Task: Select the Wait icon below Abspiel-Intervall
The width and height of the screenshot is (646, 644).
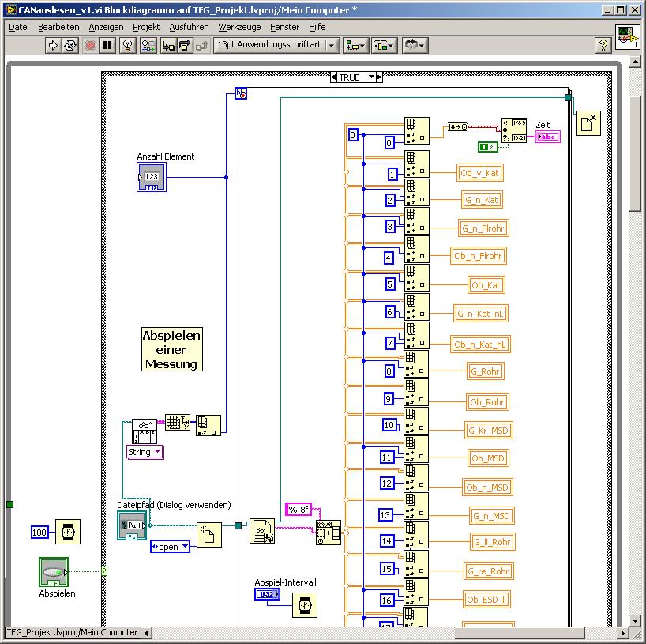Action: coord(305,605)
